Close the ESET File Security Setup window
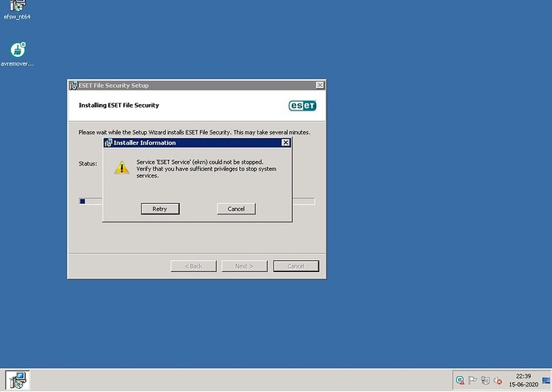The width and height of the screenshot is (552, 392). click(320, 85)
